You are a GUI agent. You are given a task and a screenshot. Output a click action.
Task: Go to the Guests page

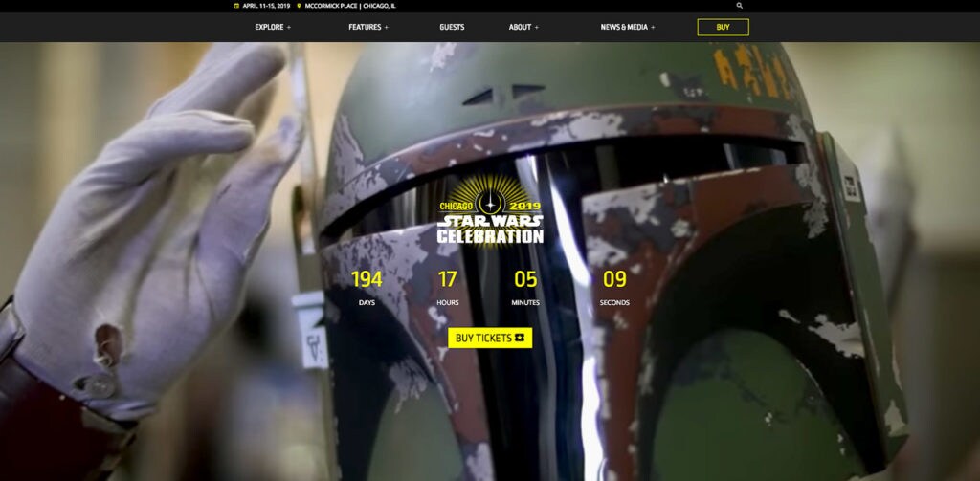point(452,27)
